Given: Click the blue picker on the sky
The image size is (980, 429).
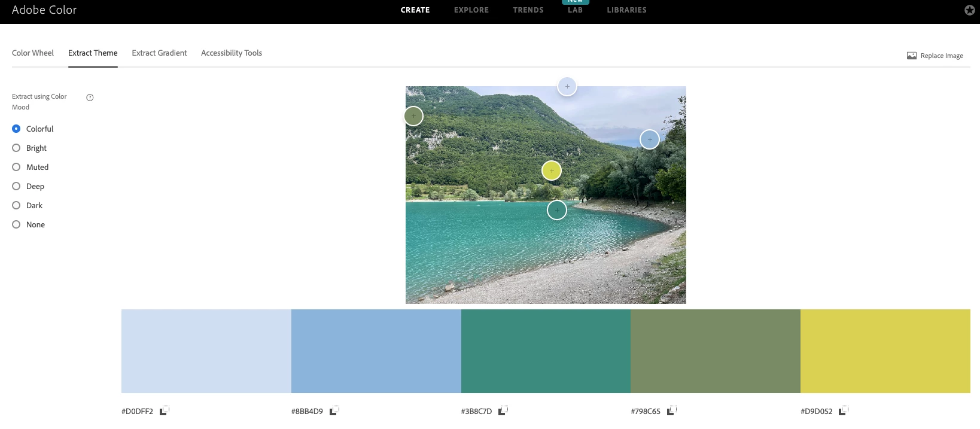Looking at the screenshot, I should (650, 139).
